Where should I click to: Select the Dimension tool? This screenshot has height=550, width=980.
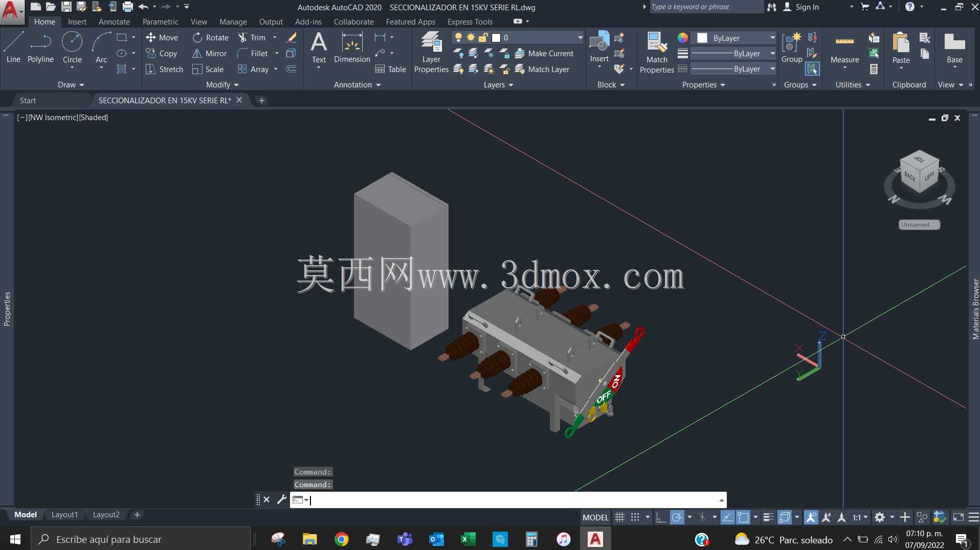pyautogui.click(x=352, y=47)
